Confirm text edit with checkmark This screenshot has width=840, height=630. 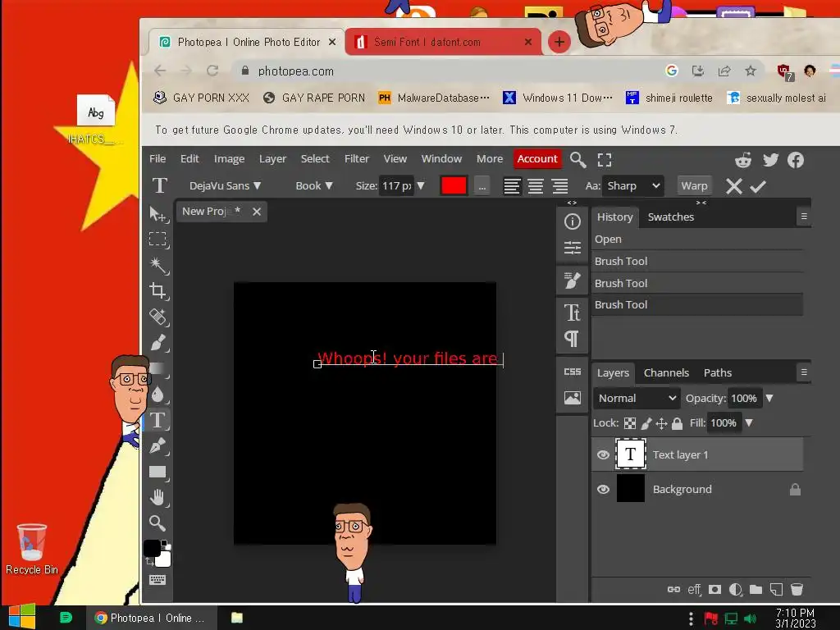(758, 186)
